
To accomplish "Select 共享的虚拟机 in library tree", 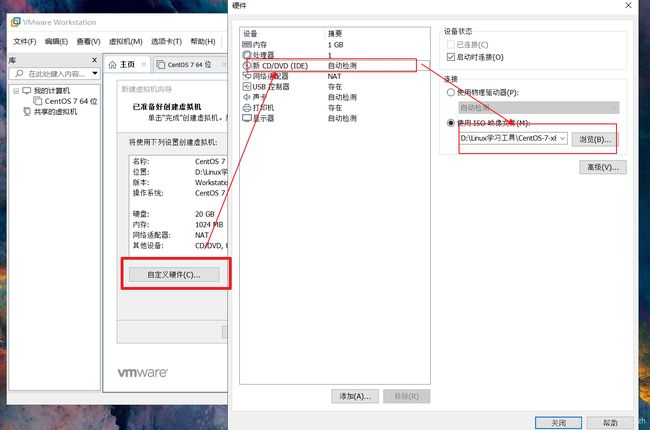I will point(56,112).
